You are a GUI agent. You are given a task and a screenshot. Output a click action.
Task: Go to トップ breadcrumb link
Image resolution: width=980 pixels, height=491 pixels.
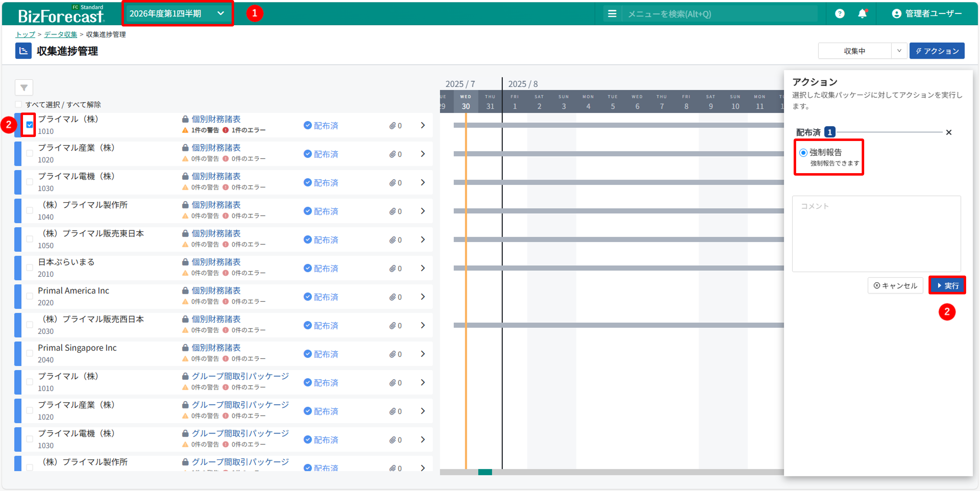point(25,34)
